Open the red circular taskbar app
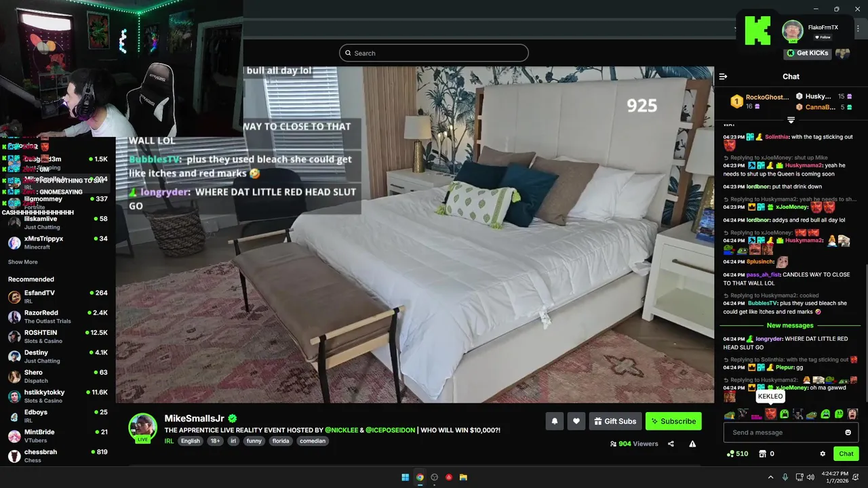The image size is (868, 488). pos(449,477)
